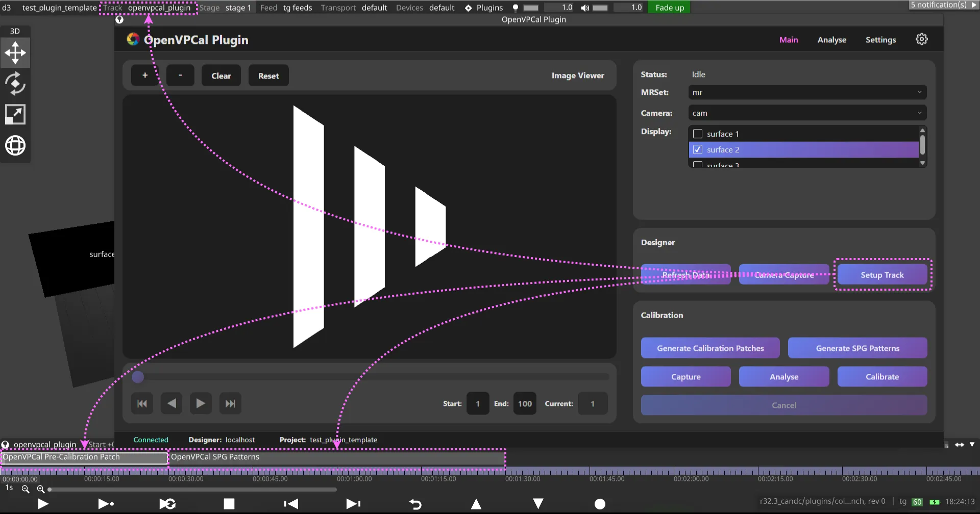Viewport: 980px width, 514px height.
Task: Check the surface 3 checkbox
Action: click(x=698, y=165)
